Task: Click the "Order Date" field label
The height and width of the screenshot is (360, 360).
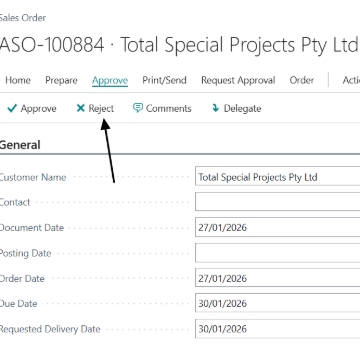Action: (x=22, y=278)
